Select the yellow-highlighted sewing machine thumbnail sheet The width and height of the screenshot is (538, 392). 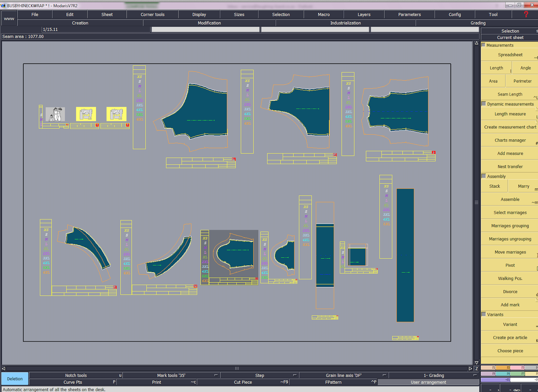coord(86,114)
